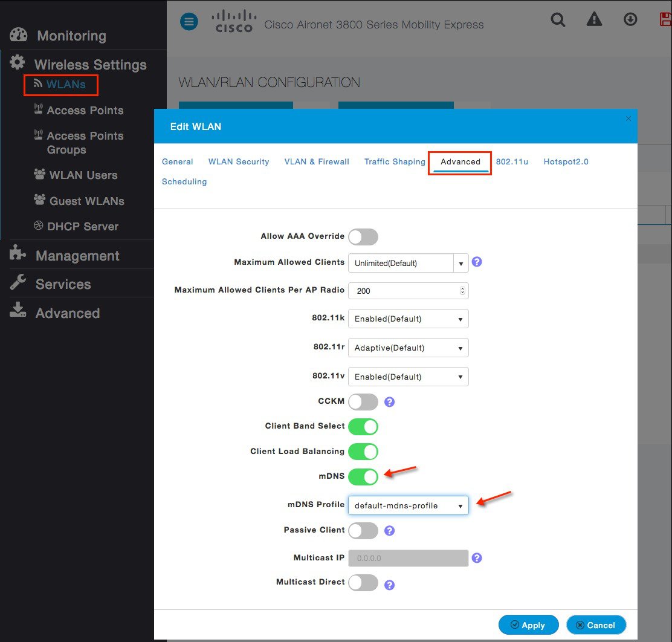This screenshot has height=642, width=672.
Task: Open Access Points Groups page
Action: pos(79,143)
